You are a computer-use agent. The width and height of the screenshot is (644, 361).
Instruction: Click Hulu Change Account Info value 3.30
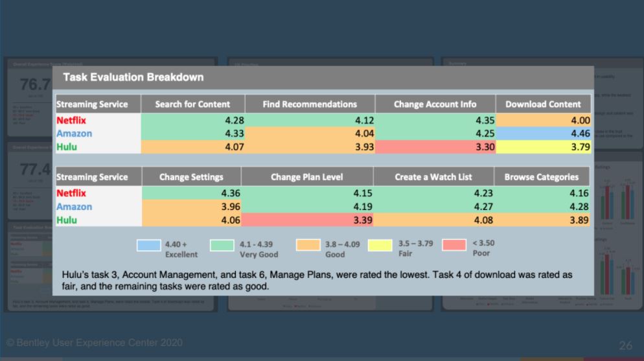(x=485, y=147)
